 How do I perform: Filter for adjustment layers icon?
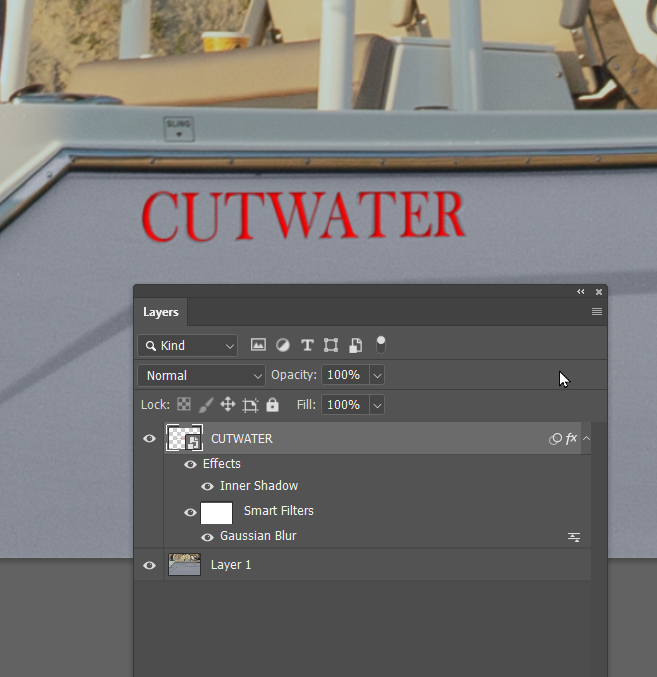(283, 345)
